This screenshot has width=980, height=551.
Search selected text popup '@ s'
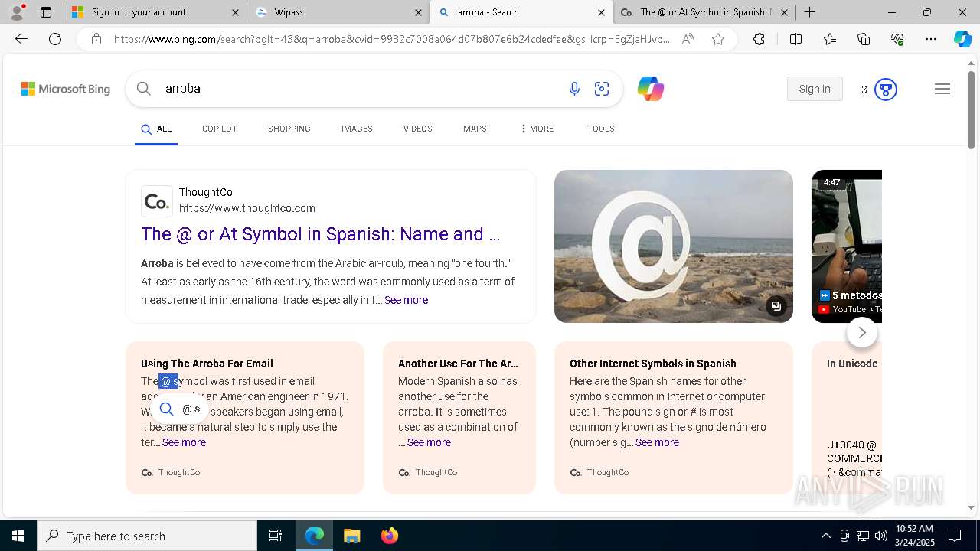coord(180,409)
